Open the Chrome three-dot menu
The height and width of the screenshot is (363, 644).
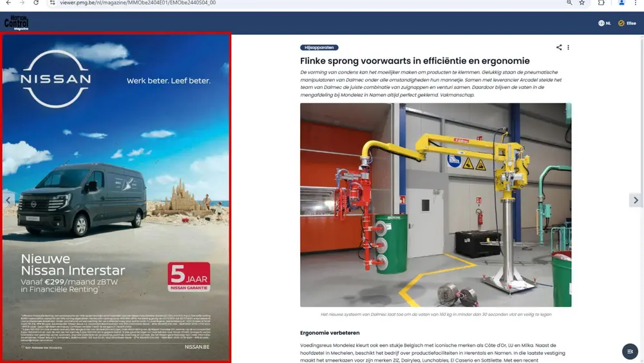coord(636,3)
